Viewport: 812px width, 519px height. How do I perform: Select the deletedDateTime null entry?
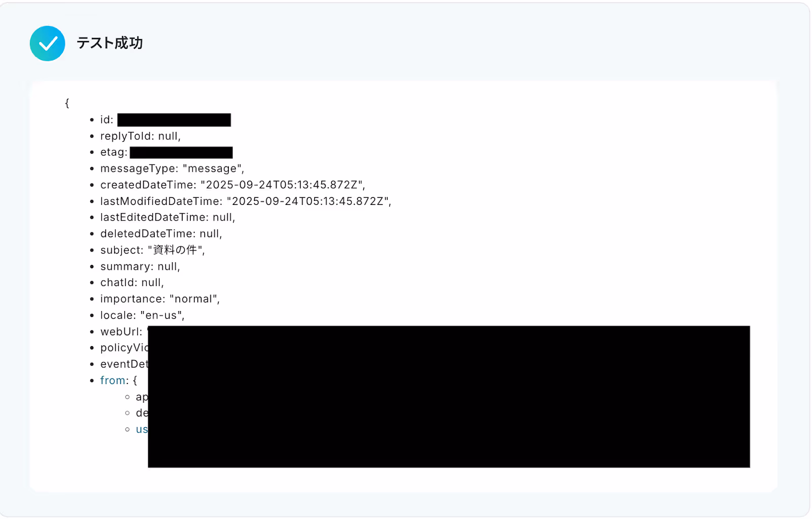(161, 233)
